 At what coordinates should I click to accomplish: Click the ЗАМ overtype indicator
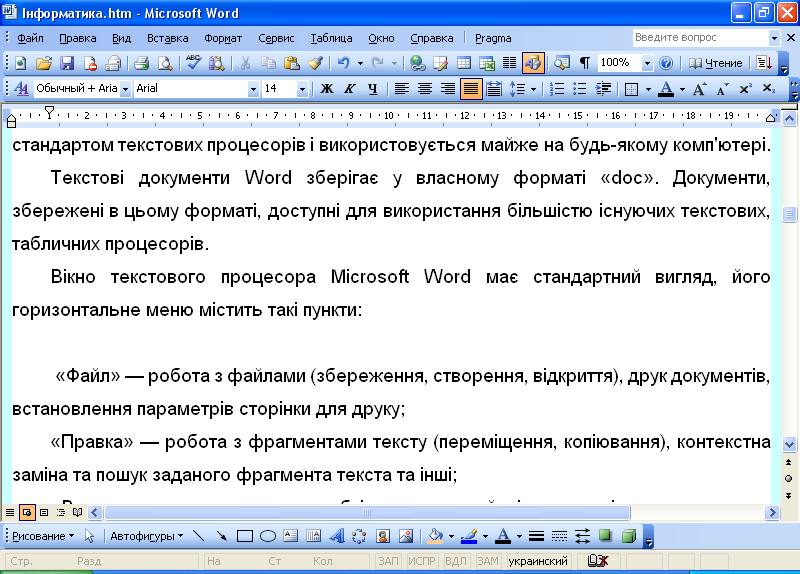(487, 561)
